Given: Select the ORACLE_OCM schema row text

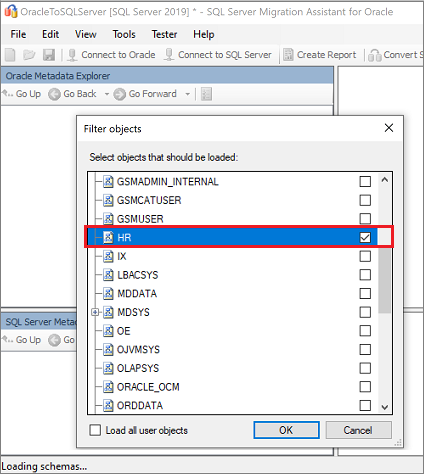Looking at the screenshot, I should pos(148,387).
